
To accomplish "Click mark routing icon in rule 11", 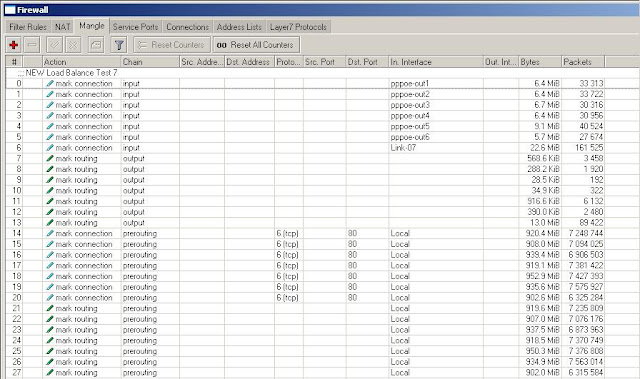I will (50, 201).
